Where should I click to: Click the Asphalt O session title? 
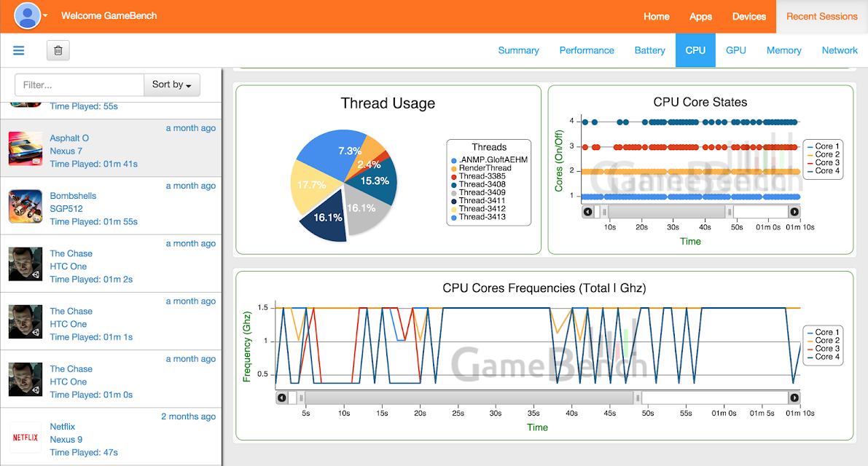pos(69,138)
